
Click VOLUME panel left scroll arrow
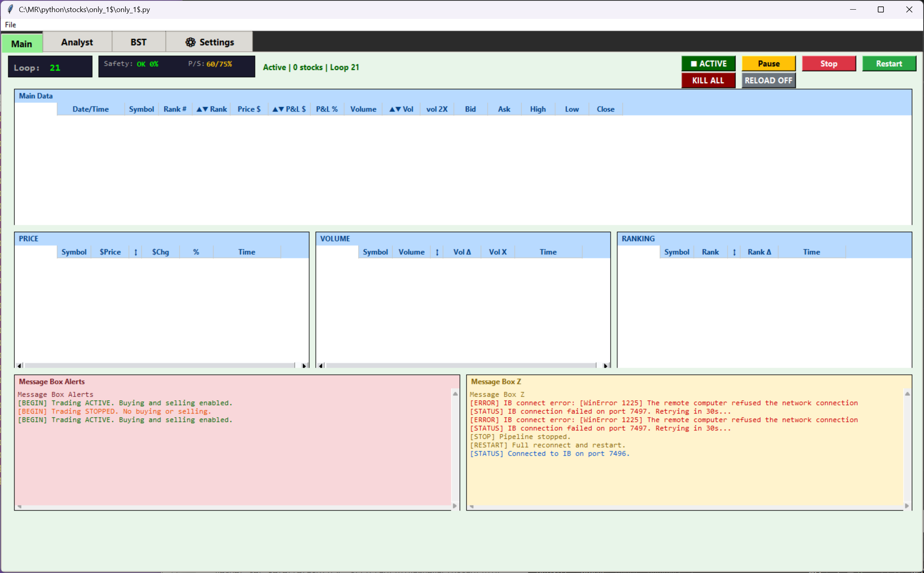point(321,365)
